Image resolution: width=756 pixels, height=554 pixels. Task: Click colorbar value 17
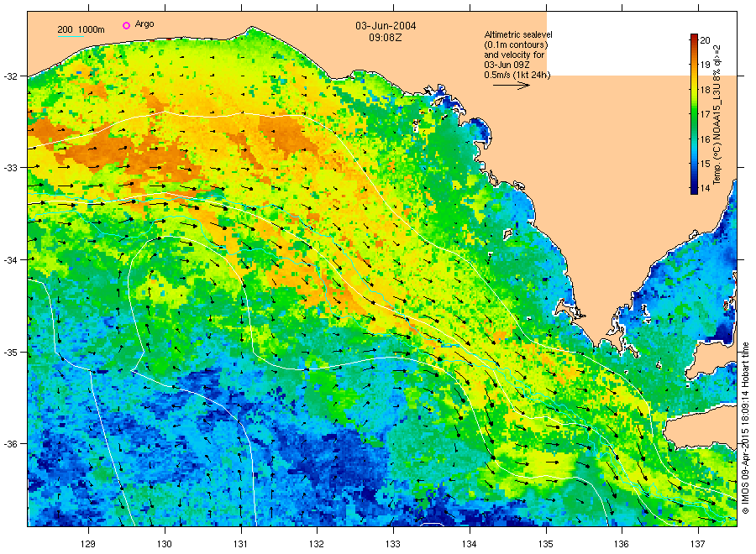coord(705,114)
